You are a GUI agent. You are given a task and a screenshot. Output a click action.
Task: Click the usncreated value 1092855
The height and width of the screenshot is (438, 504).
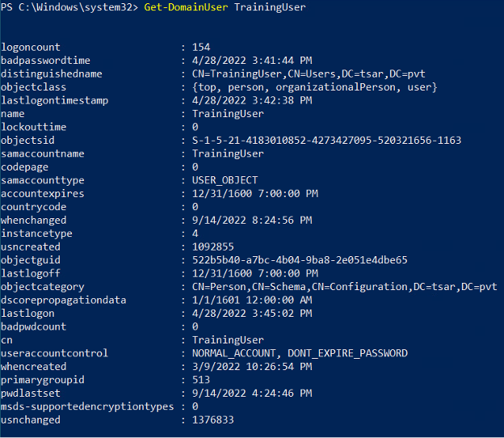212,247
